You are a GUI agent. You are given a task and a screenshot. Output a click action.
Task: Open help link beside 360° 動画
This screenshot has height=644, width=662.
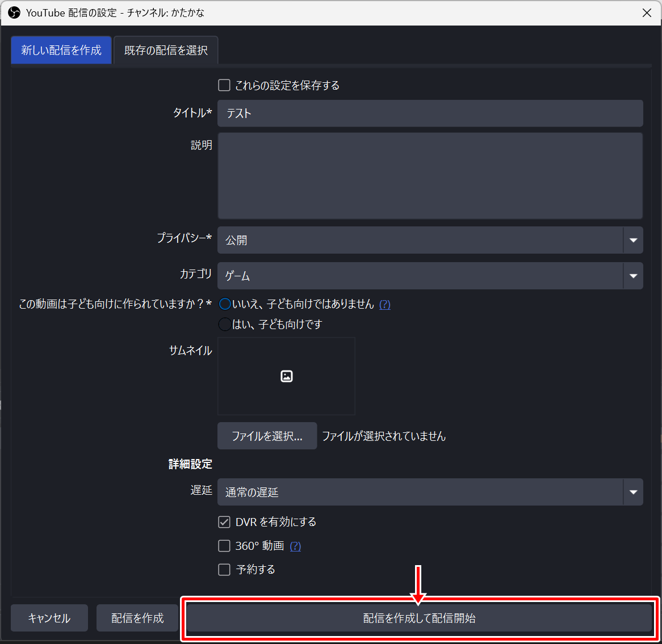[295, 546]
